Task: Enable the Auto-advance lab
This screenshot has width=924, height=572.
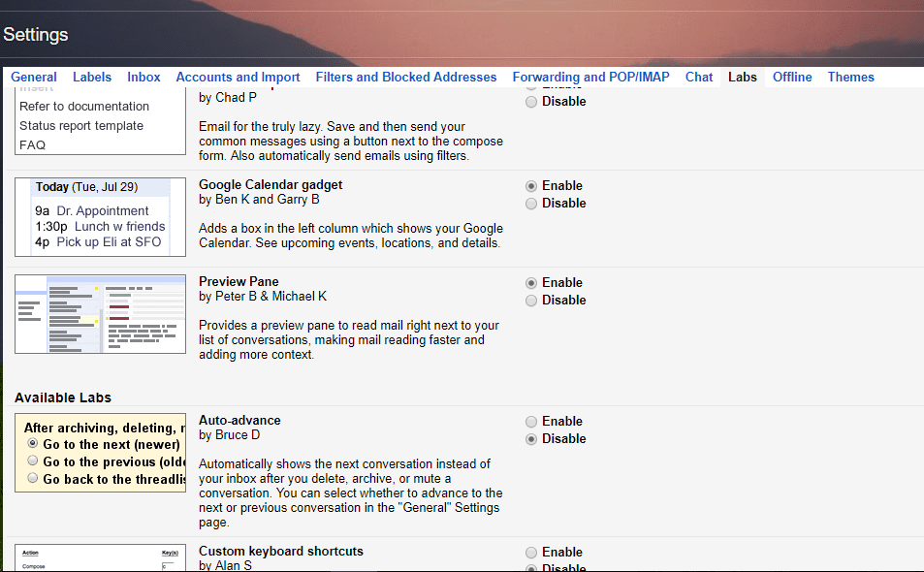Action: tap(531, 422)
